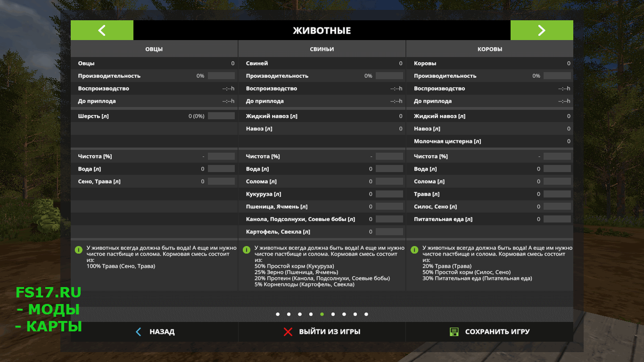Viewport: 644px width, 362px height.
Task: Click Молочная цистерна [л] row label
Action: (x=447, y=141)
